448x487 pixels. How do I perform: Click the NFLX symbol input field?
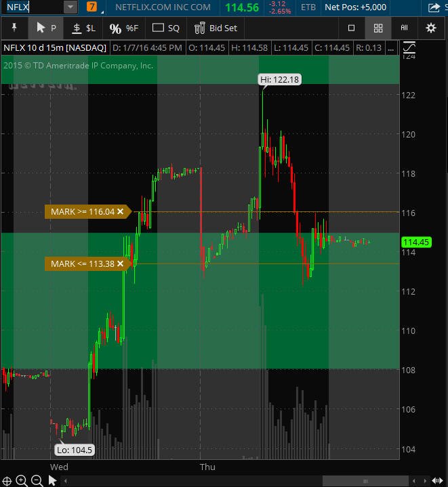33,7
